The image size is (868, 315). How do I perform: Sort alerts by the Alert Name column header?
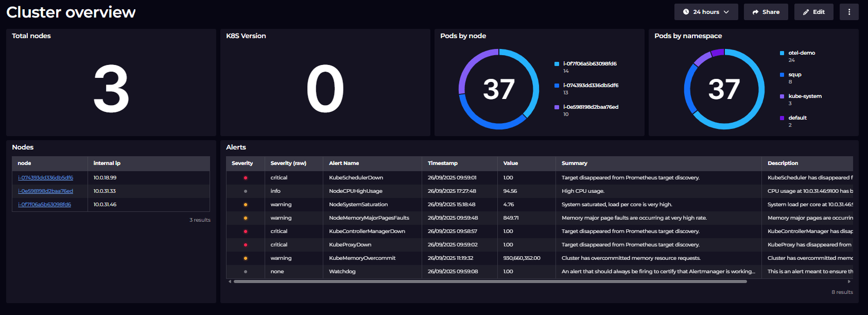pyautogui.click(x=344, y=163)
